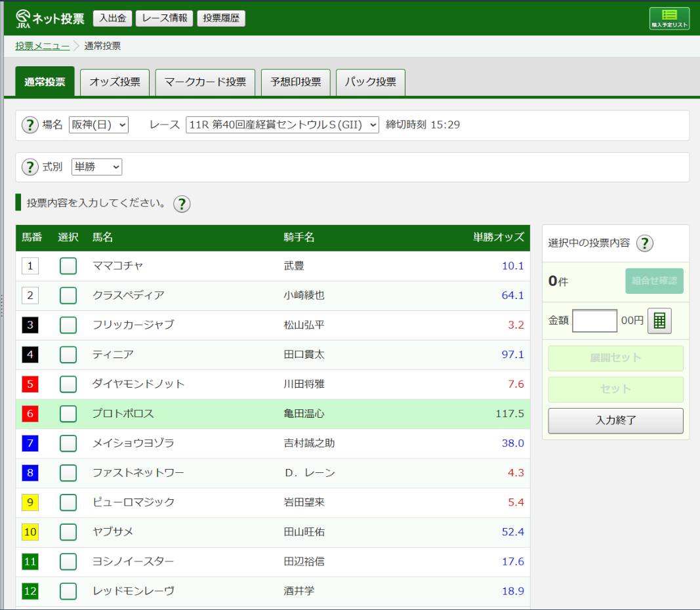Open the レース dropdown with 11R セントウルS
Viewport: 700px width, 610px height.
coord(282,125)
